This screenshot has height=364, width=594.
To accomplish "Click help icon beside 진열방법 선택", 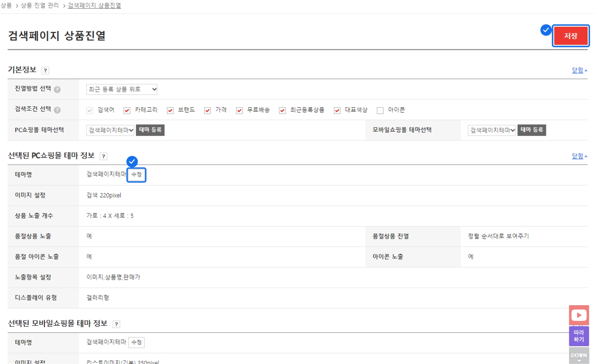I will [x=57, y=89].
